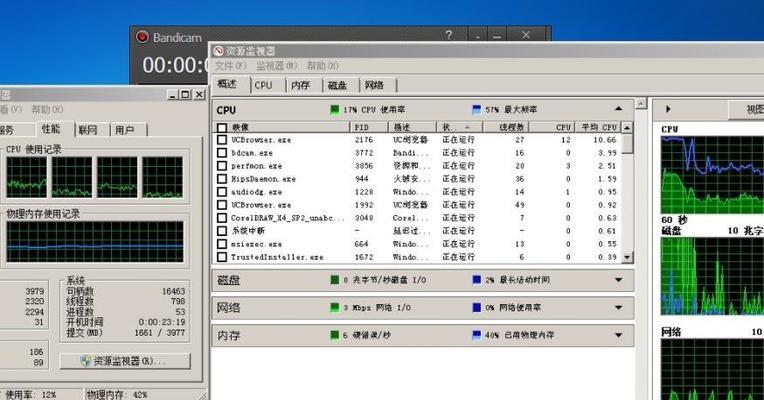
Task: Collapse the CPU section arrow
Action: [x=618, y=109]
